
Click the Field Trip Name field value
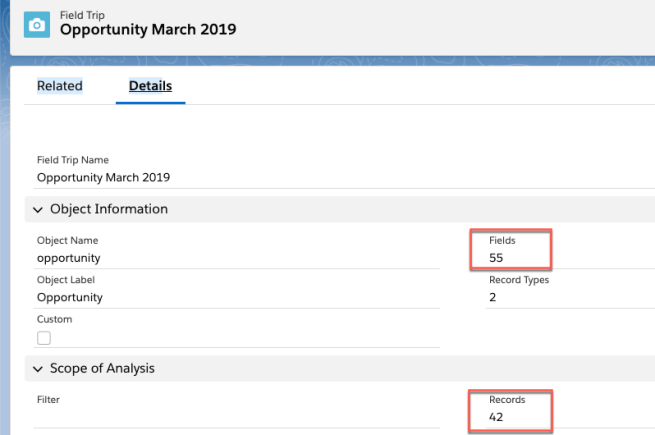pos(103,177)
